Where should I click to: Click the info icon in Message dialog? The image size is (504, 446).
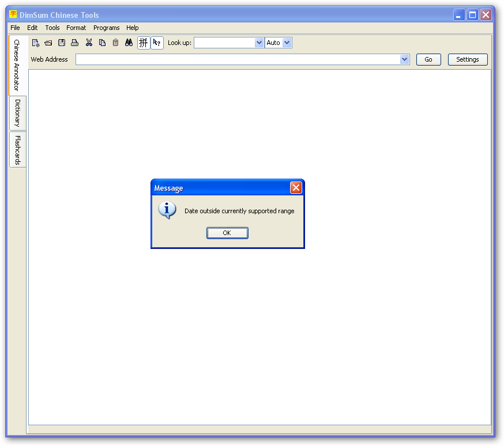pos(167,210)
